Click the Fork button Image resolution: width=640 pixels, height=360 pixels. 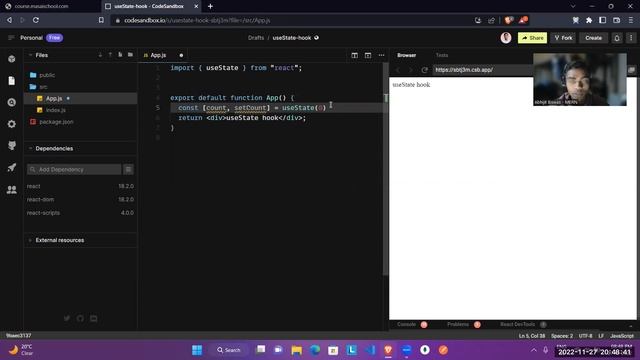pos(563,38)
